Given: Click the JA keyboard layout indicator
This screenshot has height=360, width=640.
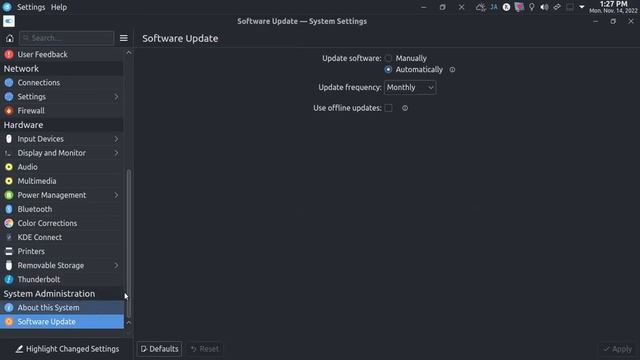Looking at the screenshot, I should [x=494, y=7].
